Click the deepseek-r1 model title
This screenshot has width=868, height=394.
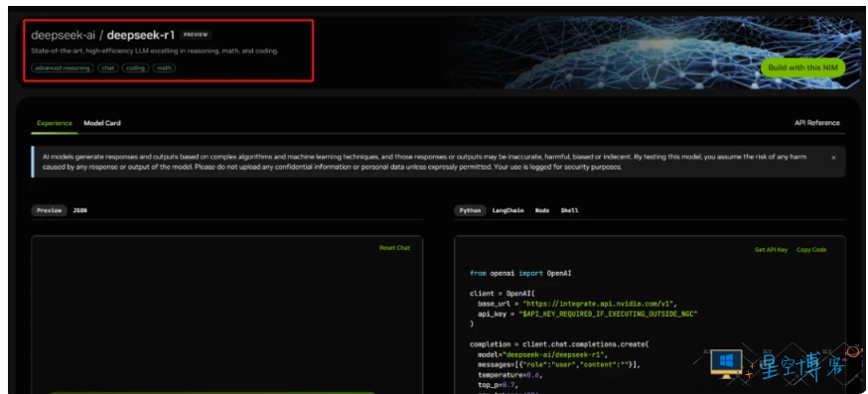tap(141, 35)
